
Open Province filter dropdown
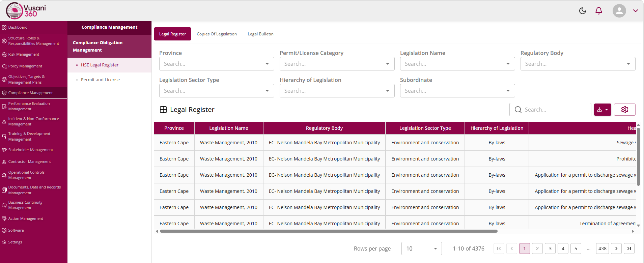(217, 64)
